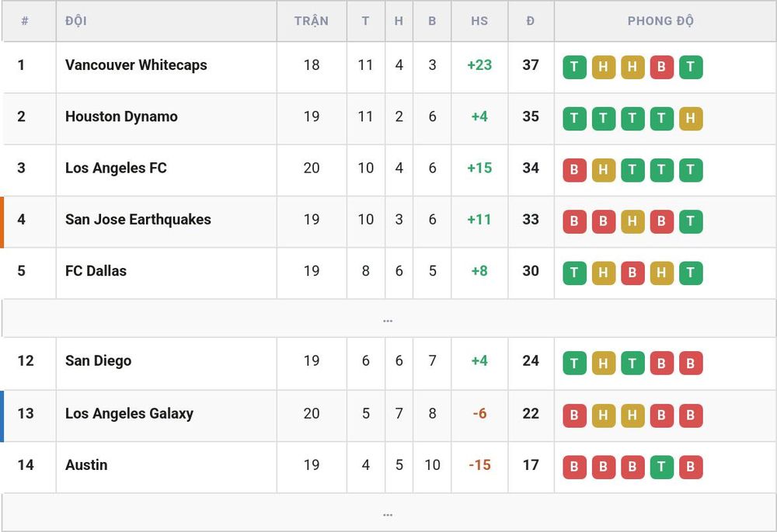This screenshot has height=532, width=777.
Task: Click Vancouver Whitecaps' red B form badge
Action: point(661,67)
